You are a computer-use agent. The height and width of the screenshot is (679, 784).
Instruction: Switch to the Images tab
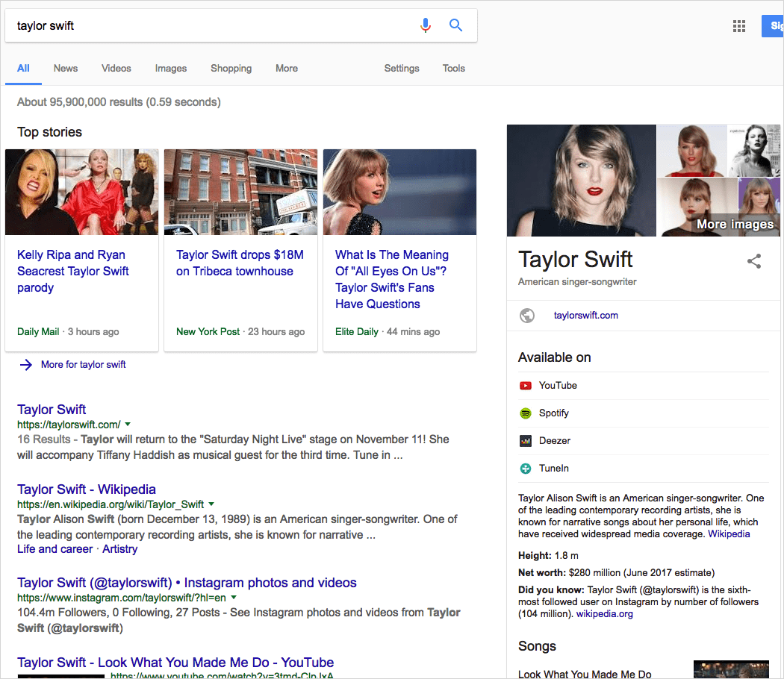pyautogui.click(x=170, y=69)
